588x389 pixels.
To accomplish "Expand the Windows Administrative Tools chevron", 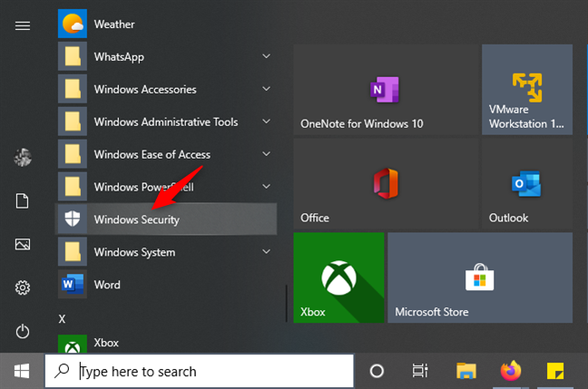I will (x=266, y=122).
